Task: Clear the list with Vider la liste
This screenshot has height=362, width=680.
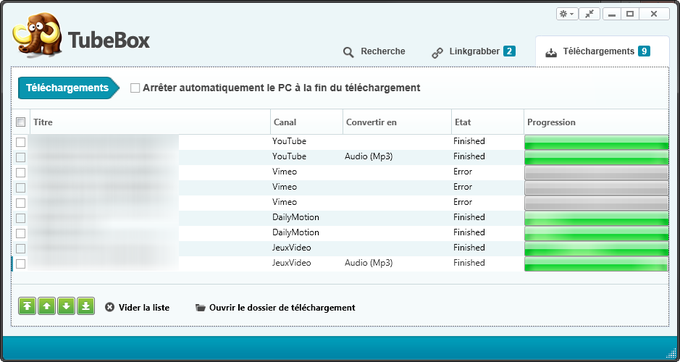Action: pos(137,307)
